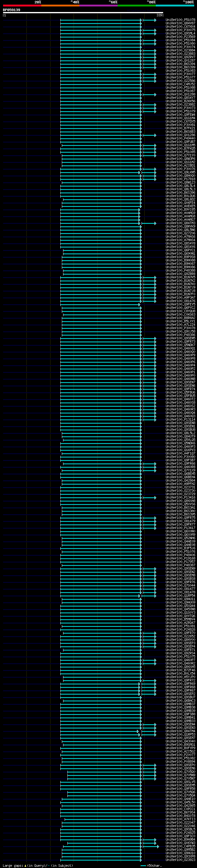The width and height of the screenshot is (197, 868).
Task: Click the purple ~60% identity color bar
Action: point(99,6)
